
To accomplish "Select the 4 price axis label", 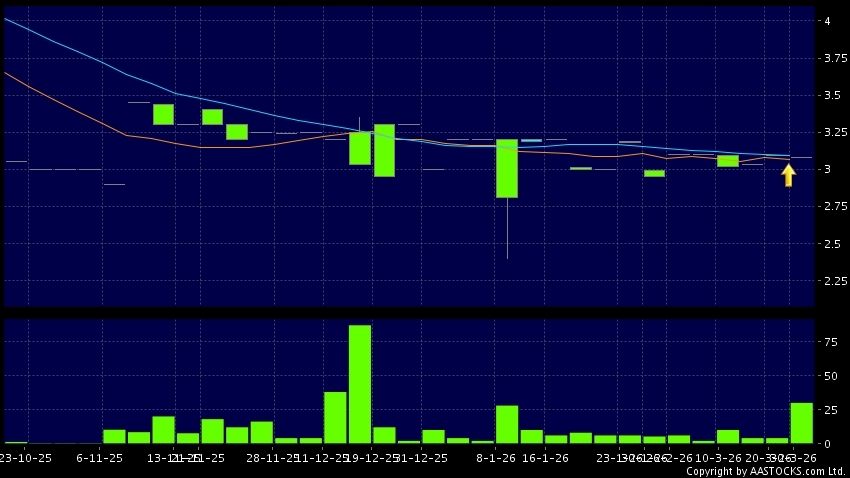I will coord(827,21).
